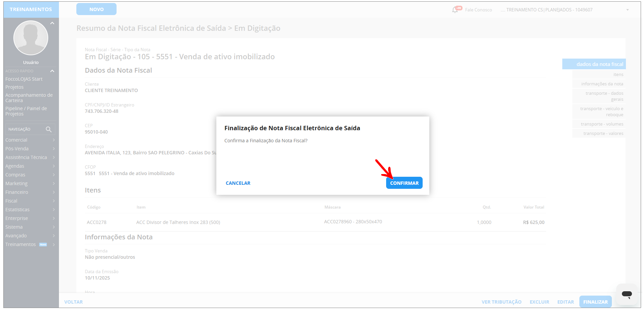
Task: Collapse the user profile chevron
Action: pyautogui.click(x=52, y=23)
